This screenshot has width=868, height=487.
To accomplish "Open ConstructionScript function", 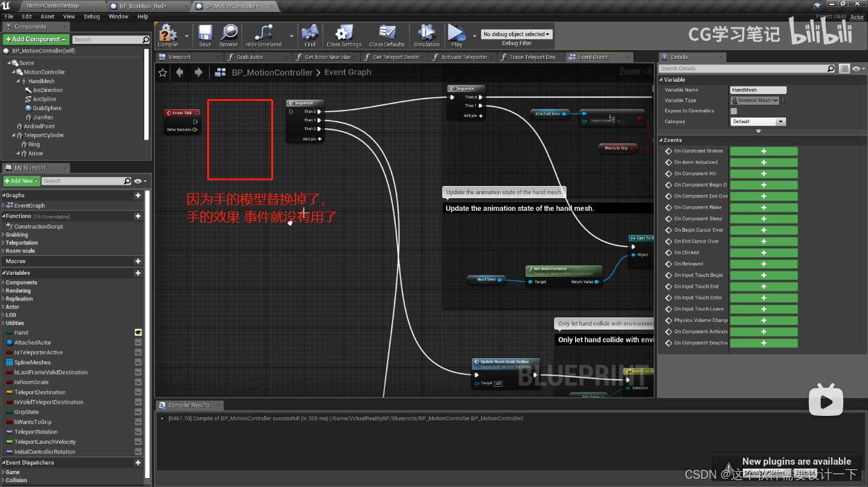I will tap(38, 227).
